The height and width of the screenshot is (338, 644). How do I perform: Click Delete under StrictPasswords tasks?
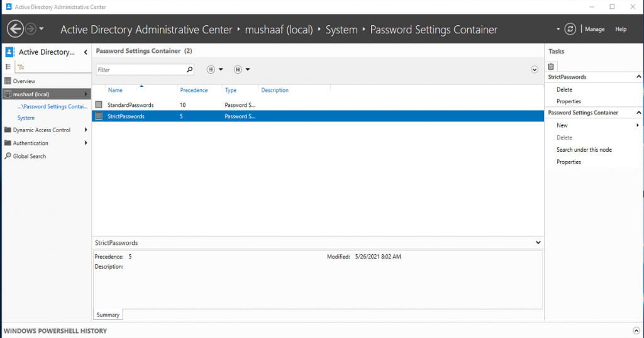564,89
